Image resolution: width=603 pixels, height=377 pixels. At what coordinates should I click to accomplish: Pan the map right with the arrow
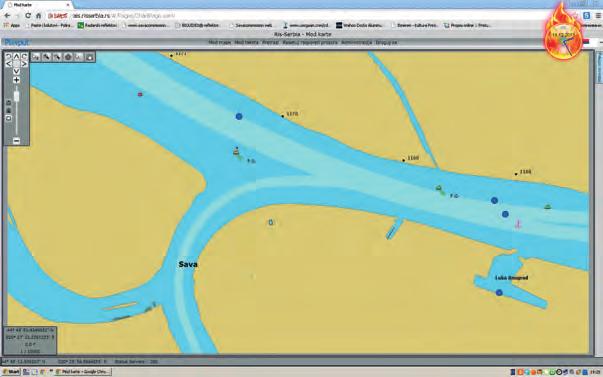[24, 64]
